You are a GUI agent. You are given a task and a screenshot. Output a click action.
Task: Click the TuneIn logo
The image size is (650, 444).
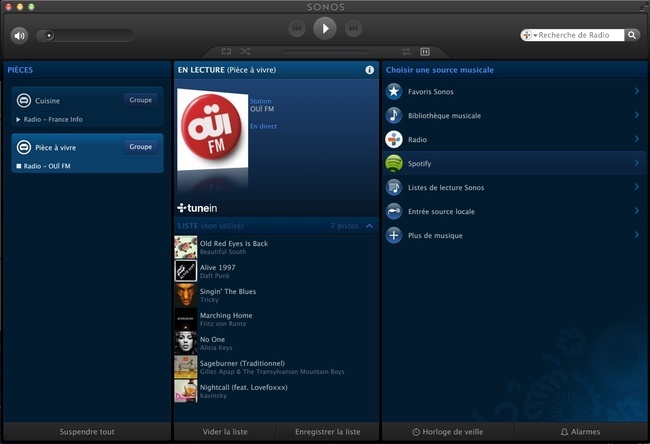(197, 208)
